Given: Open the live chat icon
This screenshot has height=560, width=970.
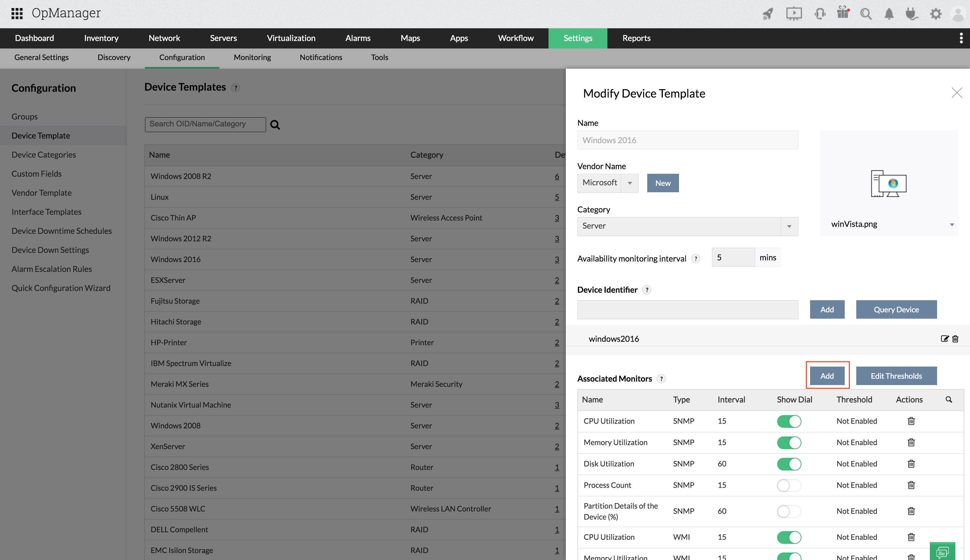Looking at the screenshot, I should pos(942,552).
